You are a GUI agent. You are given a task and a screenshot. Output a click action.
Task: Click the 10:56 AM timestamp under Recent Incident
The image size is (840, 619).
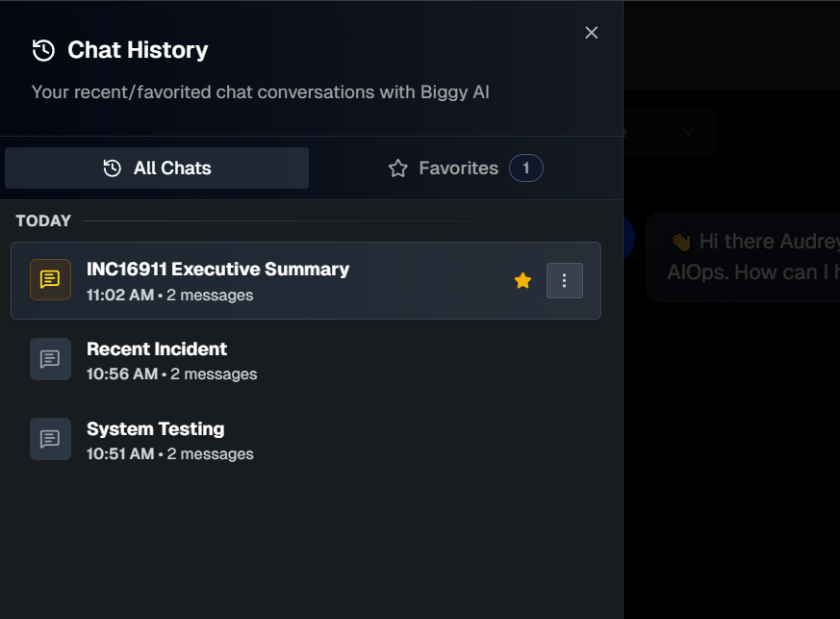(x=121, y=374)
